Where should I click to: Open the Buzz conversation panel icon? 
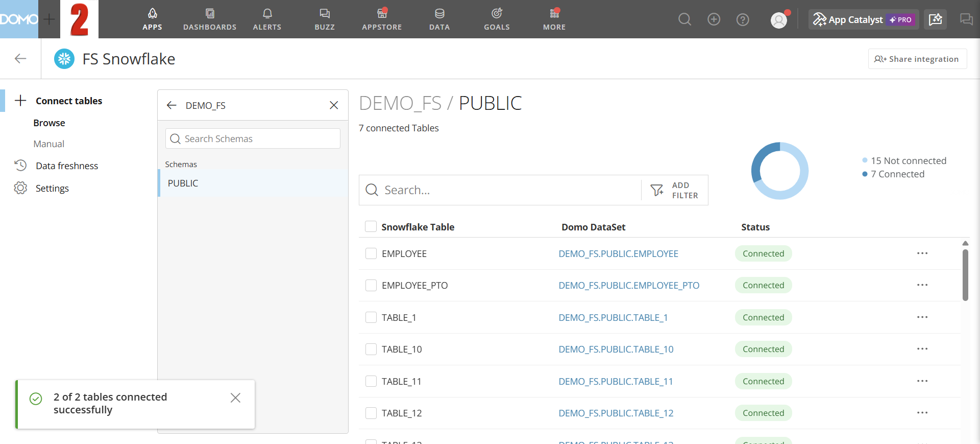coord(966,19)
